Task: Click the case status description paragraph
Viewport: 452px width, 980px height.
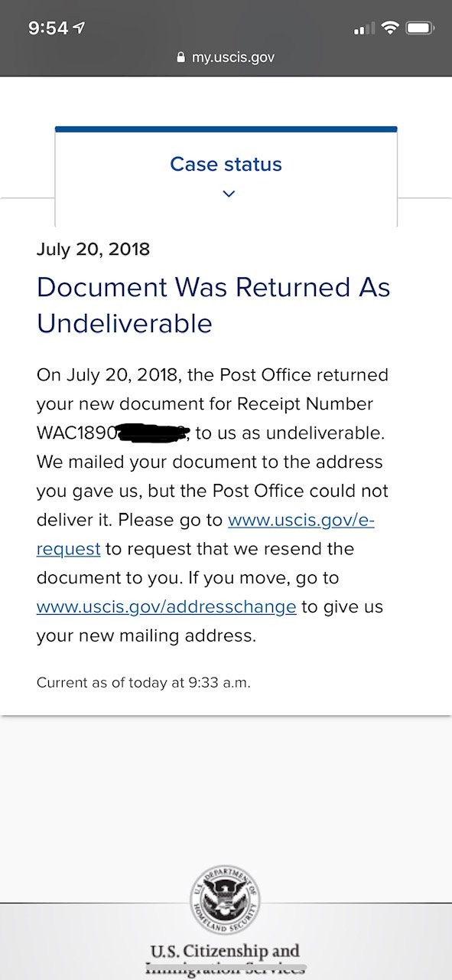Action: click(213, 505)
